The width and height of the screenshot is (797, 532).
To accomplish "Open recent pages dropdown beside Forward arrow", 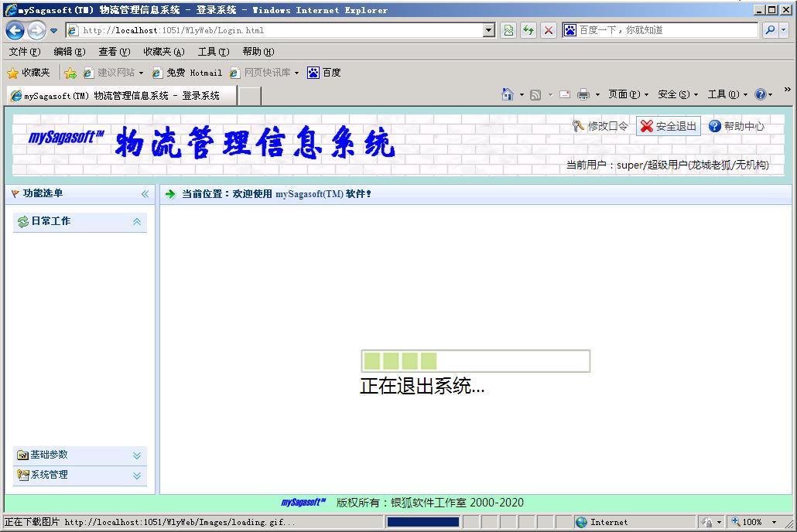I will [53, 30].
